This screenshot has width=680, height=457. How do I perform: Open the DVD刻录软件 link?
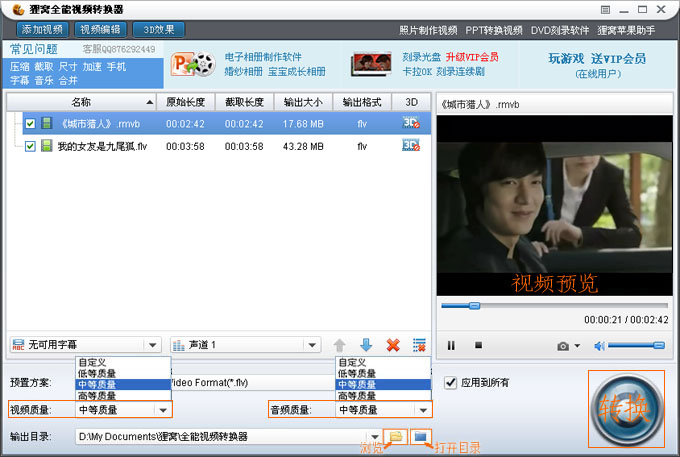[560, 30]
